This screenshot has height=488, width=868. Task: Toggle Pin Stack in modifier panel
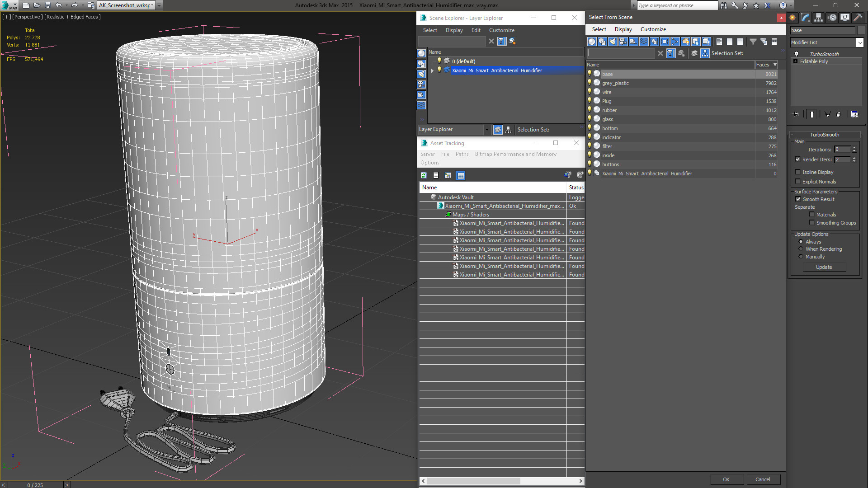(x=796, y=114)
